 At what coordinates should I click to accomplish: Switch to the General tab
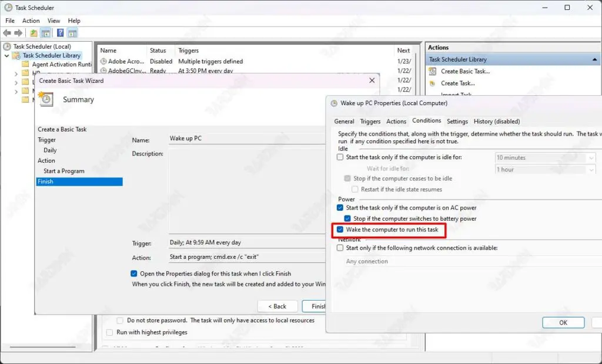[344, 122]
